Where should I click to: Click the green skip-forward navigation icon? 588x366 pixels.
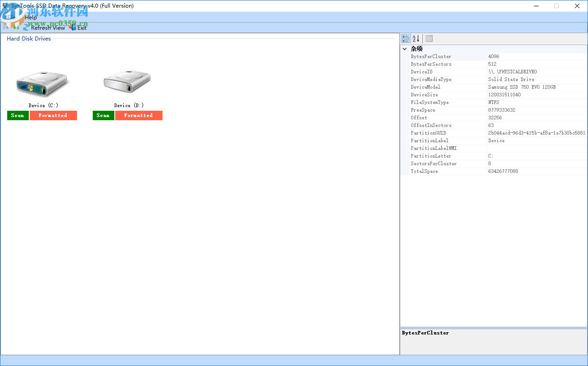tap(16, 27)
